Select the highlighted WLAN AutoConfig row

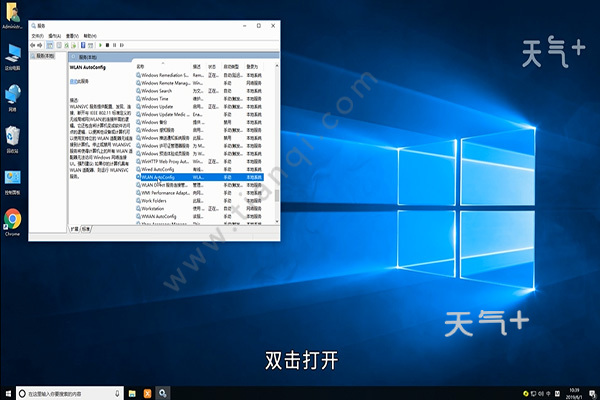199,177
